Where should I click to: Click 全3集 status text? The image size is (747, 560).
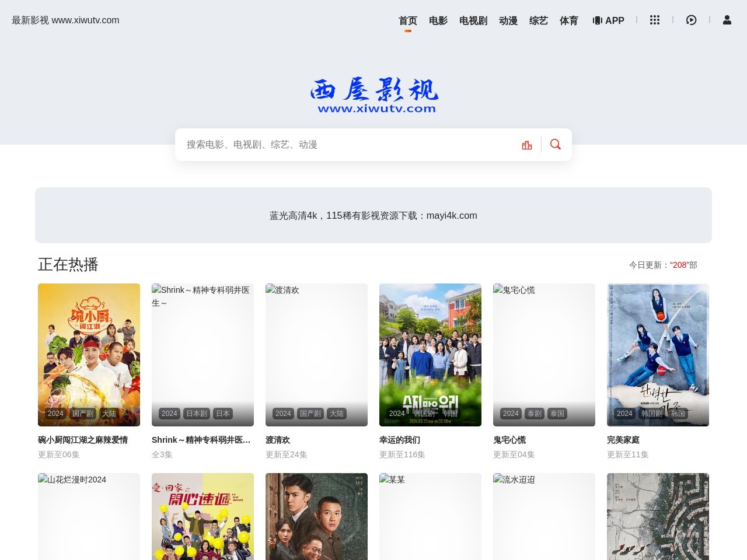click(x=162, y=454)
